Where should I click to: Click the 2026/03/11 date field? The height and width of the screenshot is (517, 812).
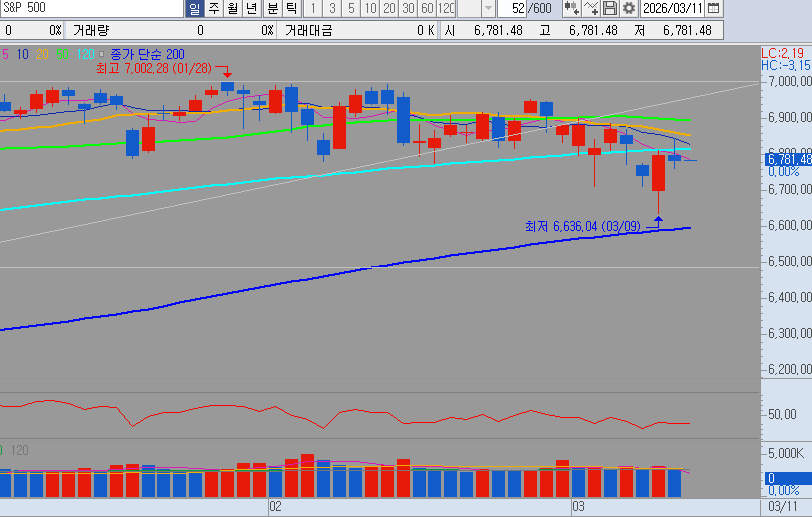point(673,8)
